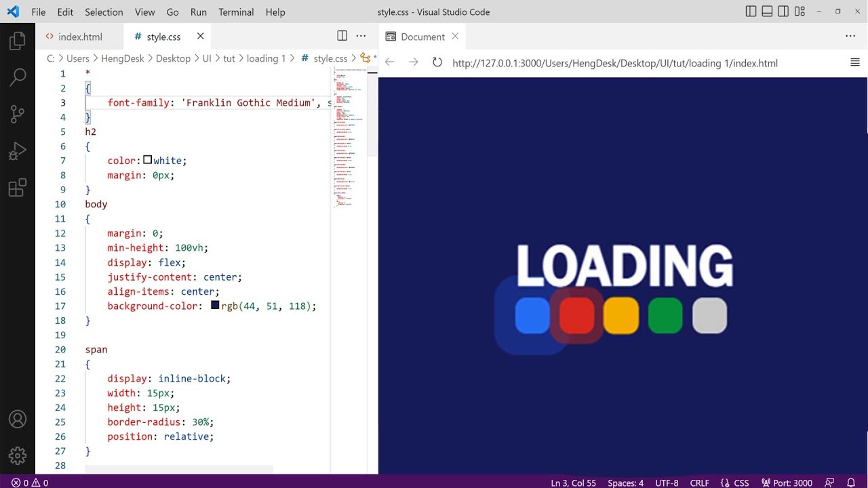Expand the Users breadcrumb

point(78,58)
